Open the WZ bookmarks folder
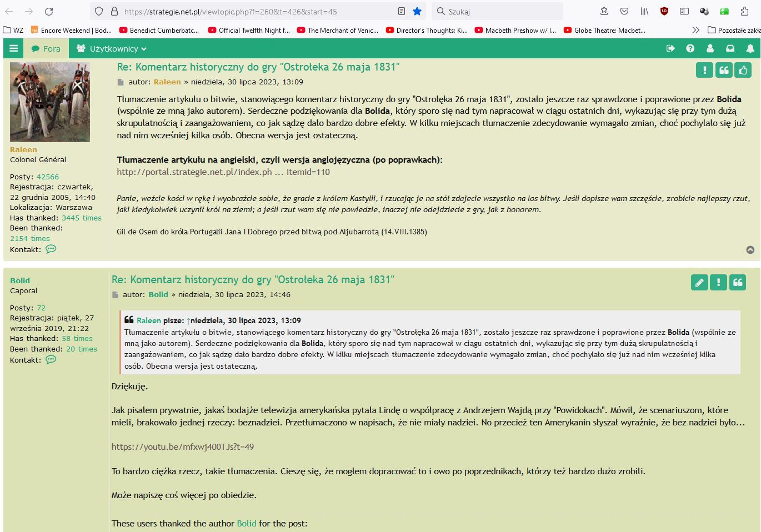 (13, 30)
